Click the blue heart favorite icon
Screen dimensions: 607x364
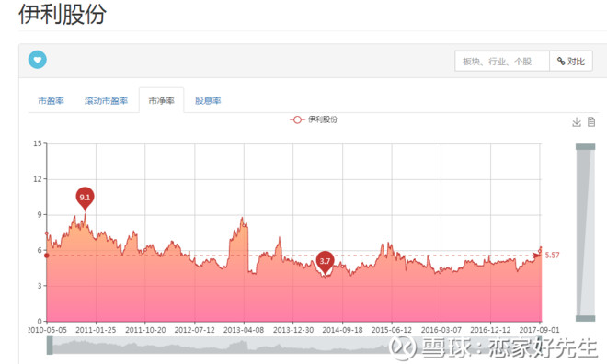click(38, 60)
